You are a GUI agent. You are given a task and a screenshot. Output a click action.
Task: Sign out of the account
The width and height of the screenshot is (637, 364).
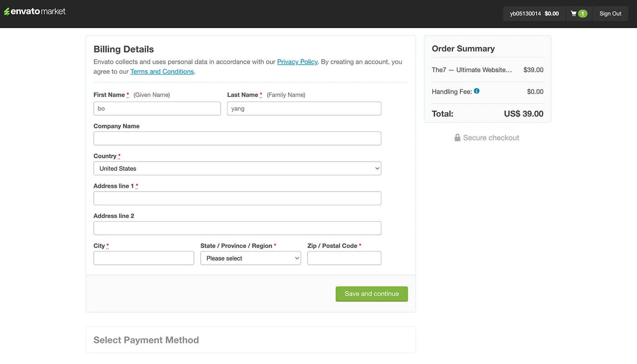(610, 14)
